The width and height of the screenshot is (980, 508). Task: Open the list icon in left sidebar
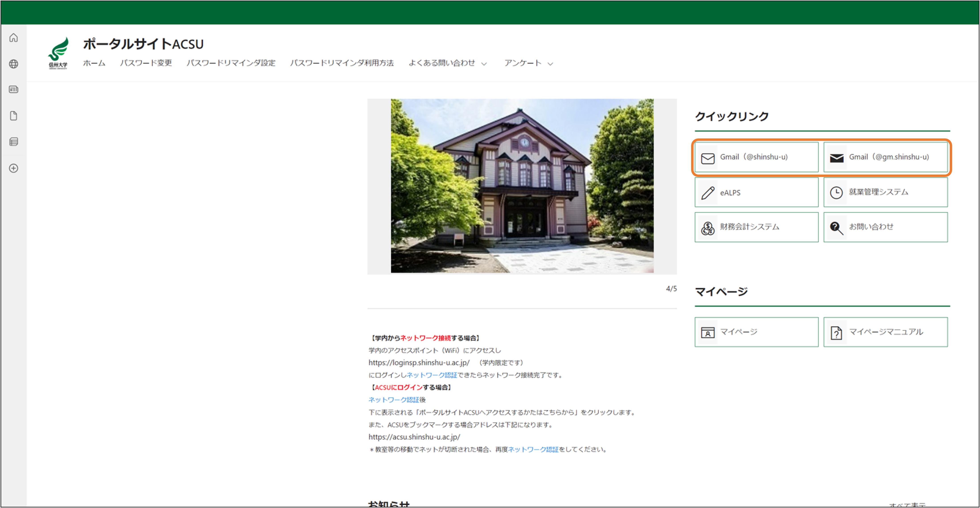(14, 142)
